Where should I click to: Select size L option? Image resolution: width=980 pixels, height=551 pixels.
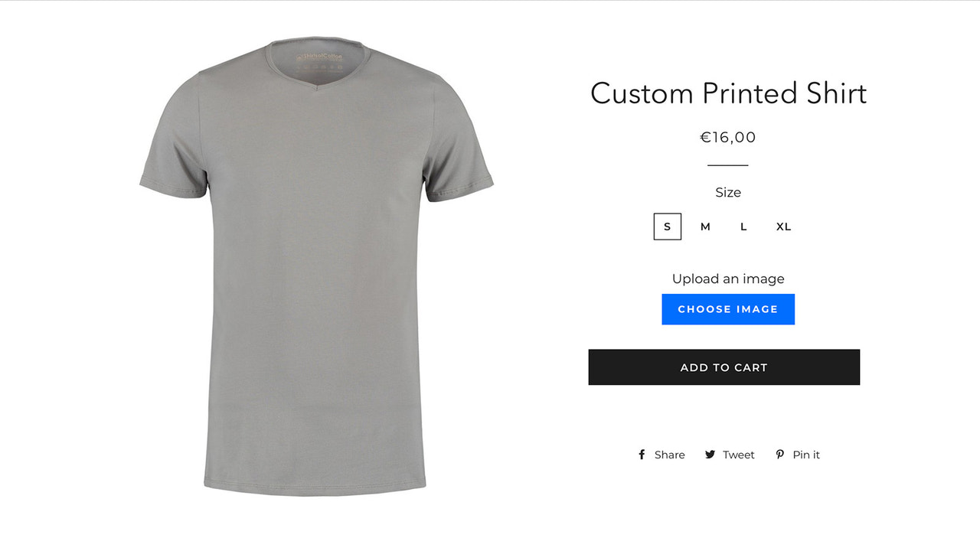tap(743, 227)
